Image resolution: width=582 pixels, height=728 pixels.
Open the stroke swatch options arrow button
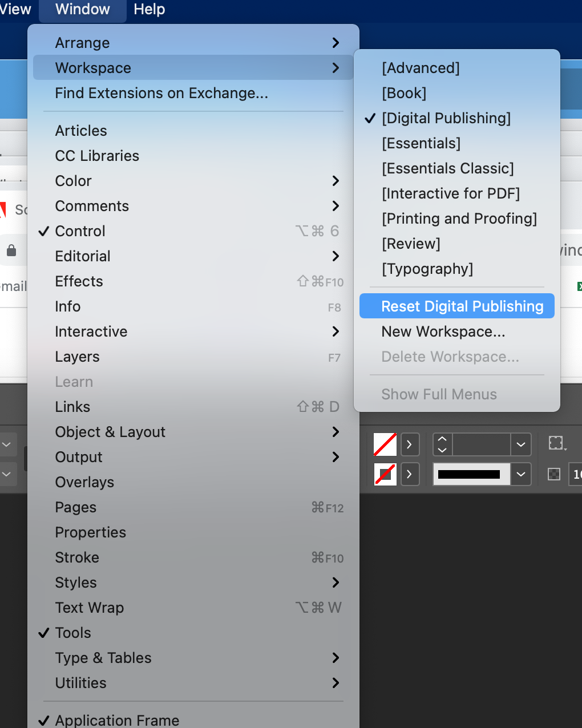click(x=410, y=474)
